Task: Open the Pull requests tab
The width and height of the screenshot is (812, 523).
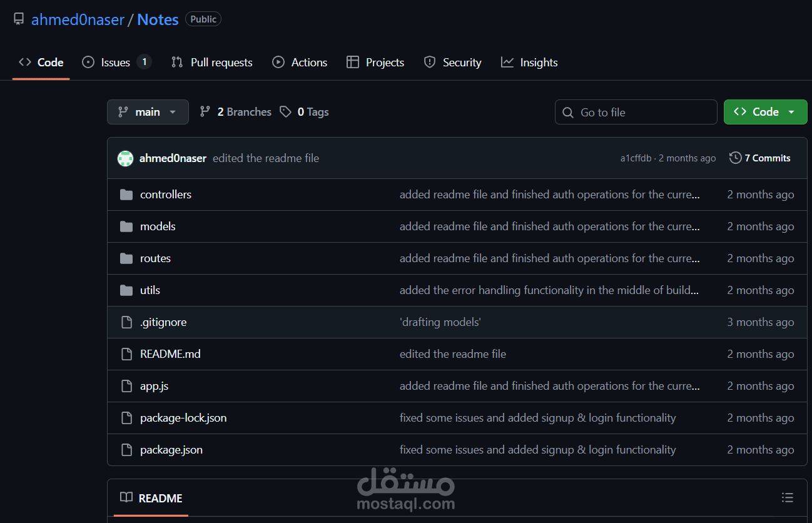Action: (212, 63)
